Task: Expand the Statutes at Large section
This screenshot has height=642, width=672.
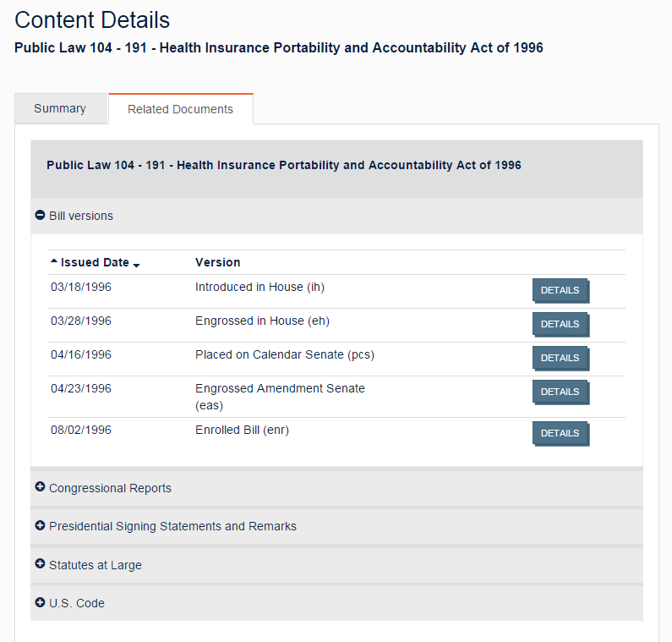Action: [96, 565]
